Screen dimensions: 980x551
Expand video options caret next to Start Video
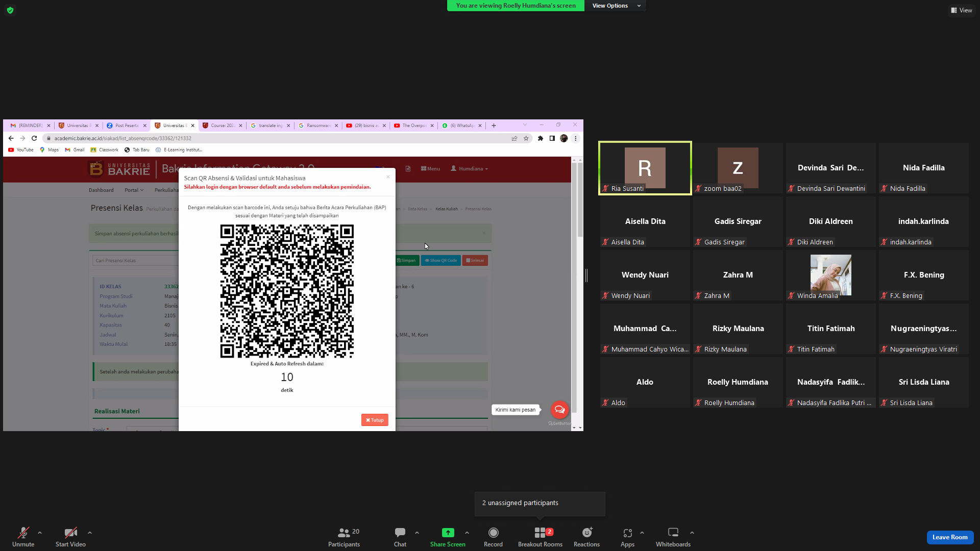click(90, 533)
